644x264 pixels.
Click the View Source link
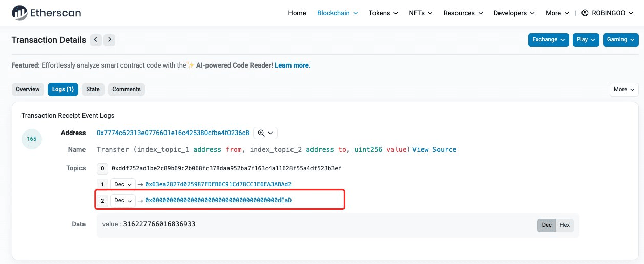(x=434, y=150)
